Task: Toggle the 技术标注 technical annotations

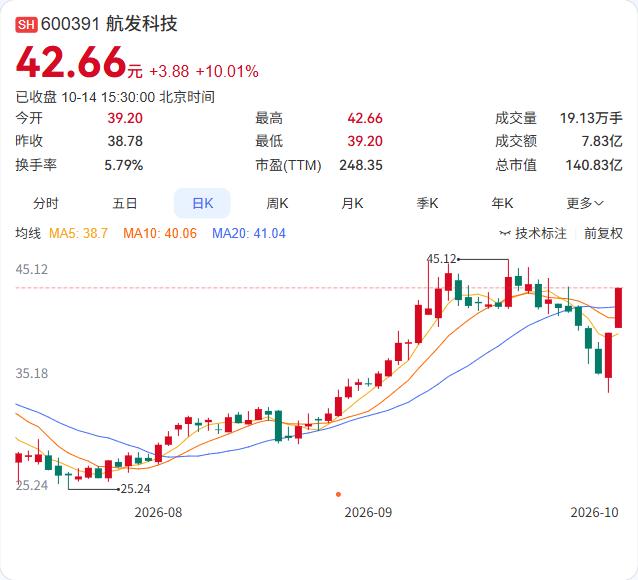Action: (541, 233)
